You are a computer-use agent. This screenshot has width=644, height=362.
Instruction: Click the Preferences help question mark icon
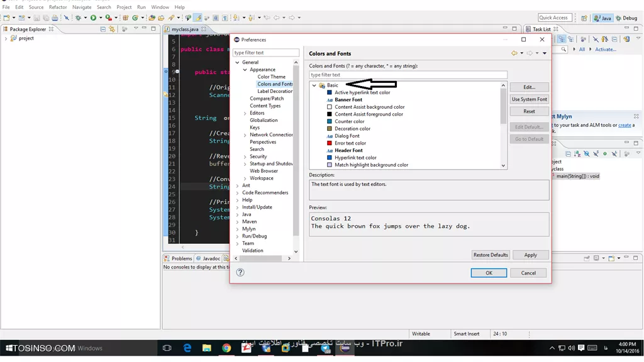[x=240, y=273]
